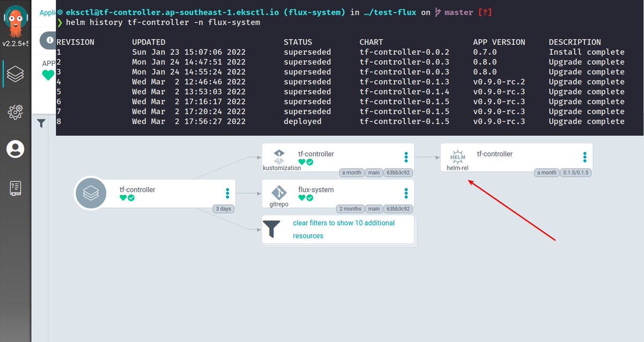
Task: Click chart tf-controller-0.1.3 in revision 4 row
Action: pyautogui.click(x=405, y=82)
